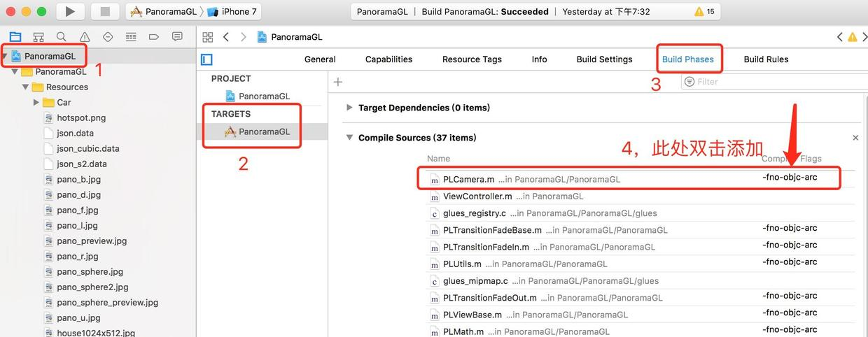Expand the Car folder
This screenshot has width=868, height=337.
point(36,102)
